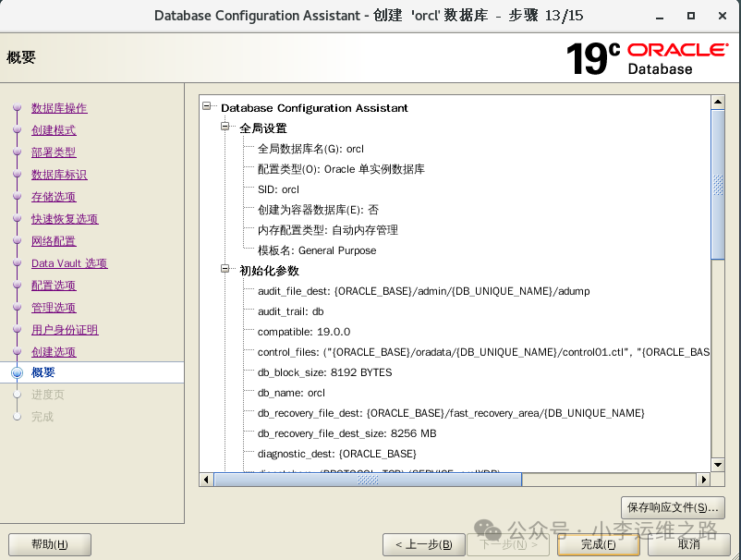Image resolution: width=741 pixels, height=560 pixels.
Task: Select the 创建为容器数据库(E): 否 row
Action: click(318, 210)
